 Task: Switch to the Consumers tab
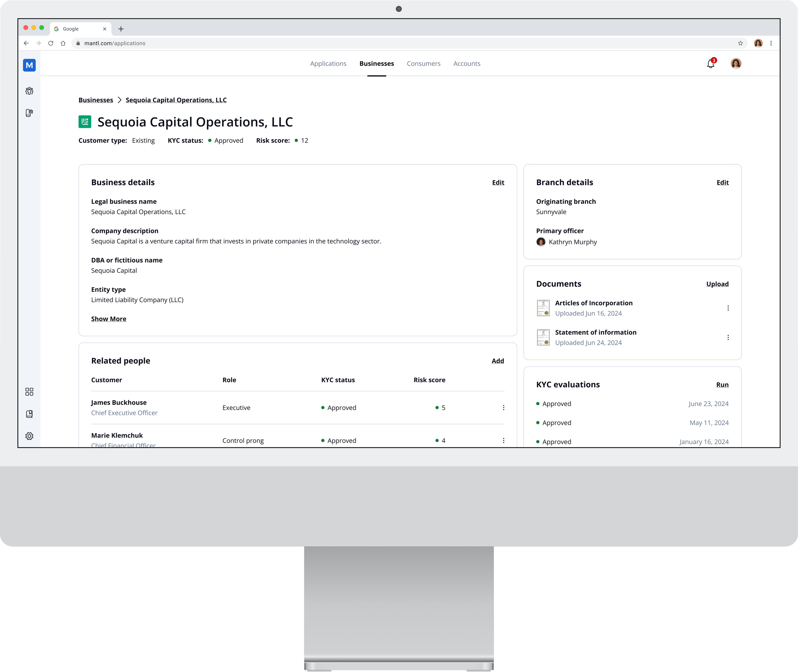click(423, 63)
